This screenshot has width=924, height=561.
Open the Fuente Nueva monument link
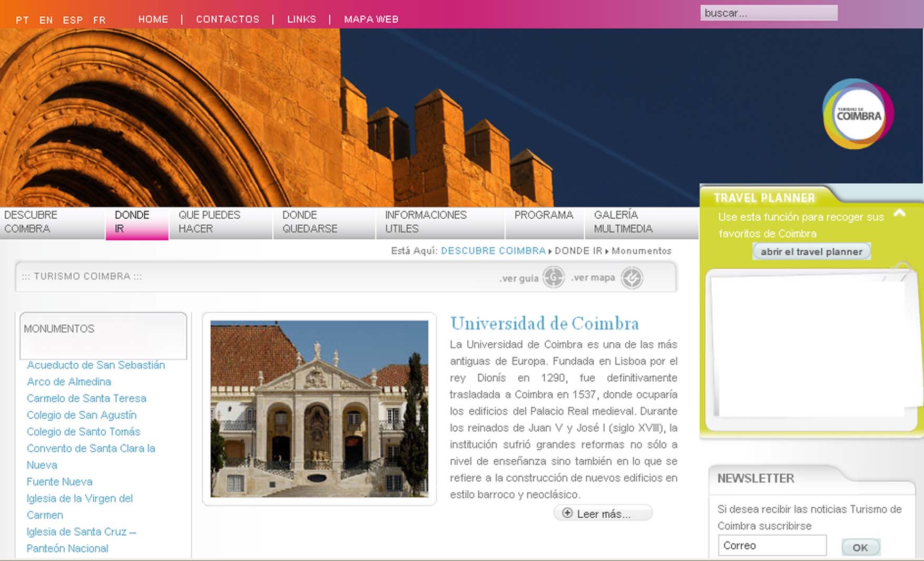point(60,482)
